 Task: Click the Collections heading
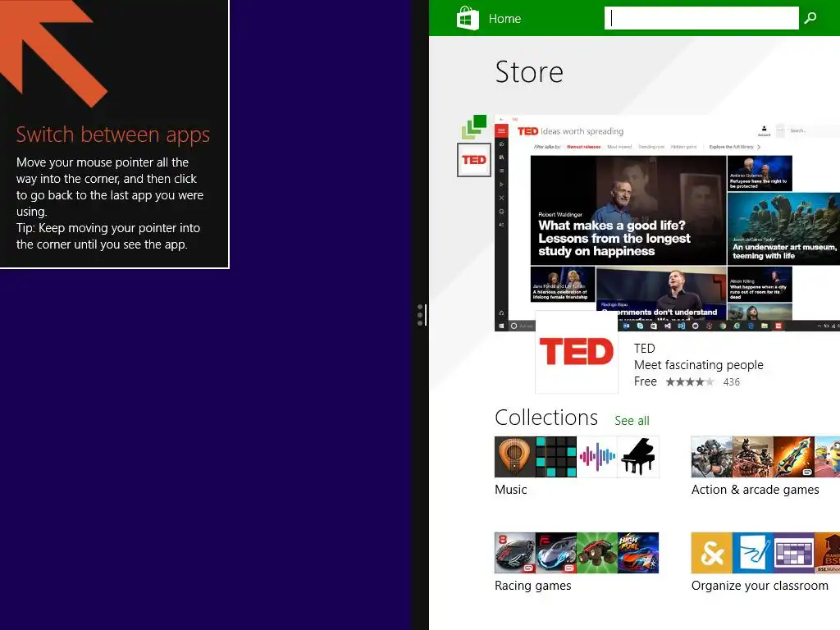(546, 418)
